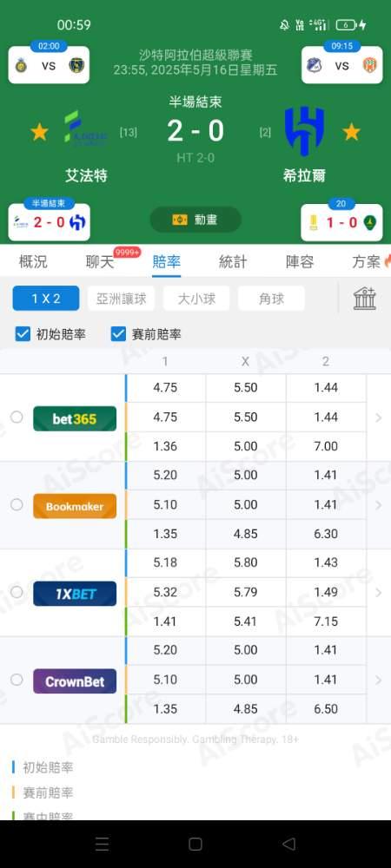Uncheck the 賽前賠率 checkbox

[x=118, y=334]
